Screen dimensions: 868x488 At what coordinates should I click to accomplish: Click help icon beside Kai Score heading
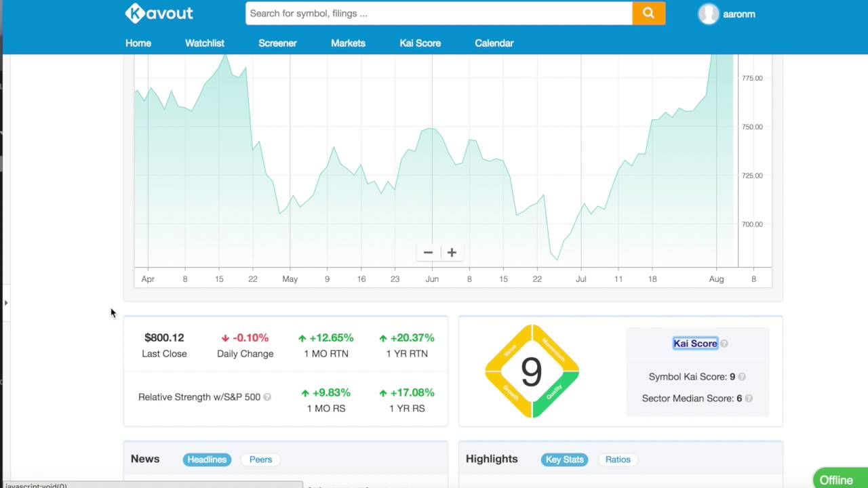[724, 344]
